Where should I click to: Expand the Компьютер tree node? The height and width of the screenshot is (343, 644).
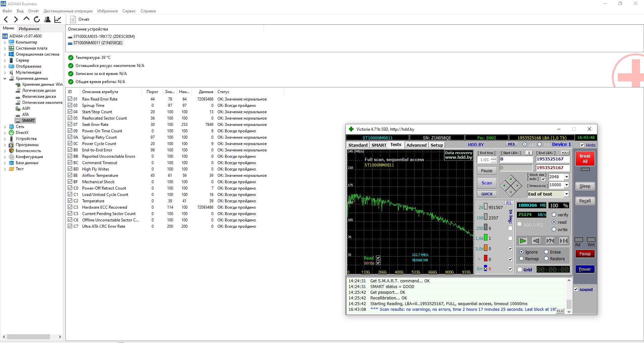(x=5, y=43)
